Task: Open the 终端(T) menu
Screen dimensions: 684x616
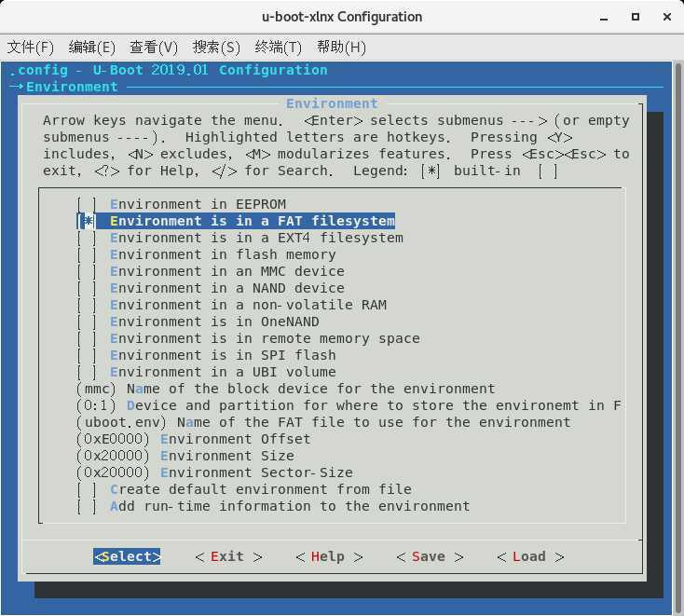Action: pyautogui.click(x=279, y=48)
